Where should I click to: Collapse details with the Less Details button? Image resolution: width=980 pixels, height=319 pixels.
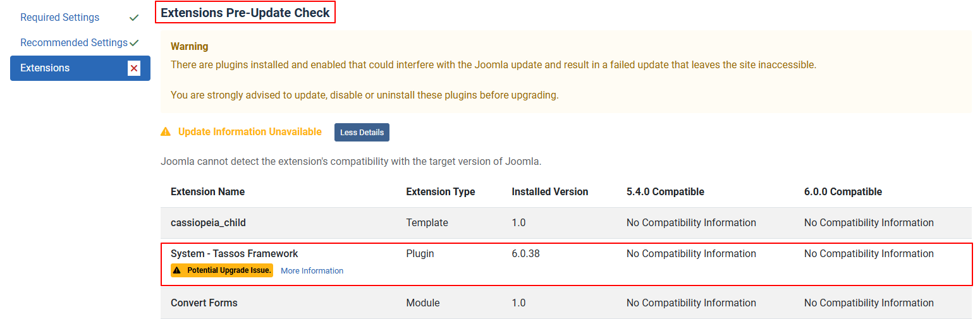tap(362, 133)
